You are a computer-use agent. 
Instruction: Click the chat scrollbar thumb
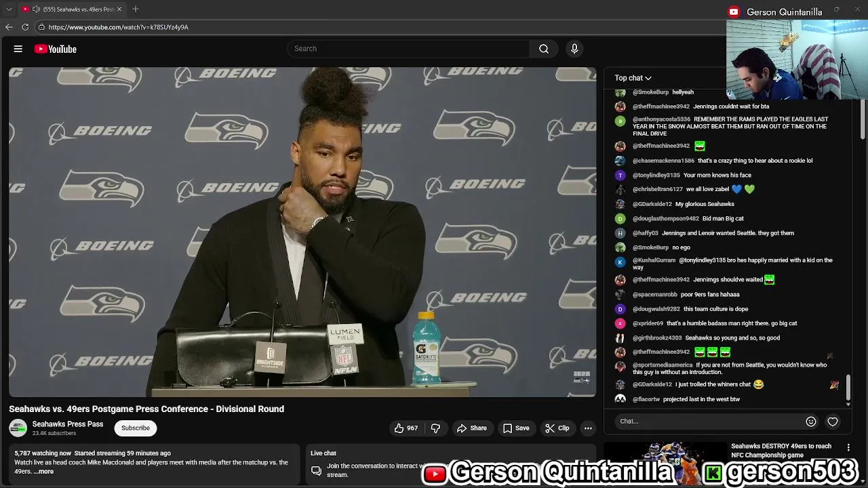[848, 388]
